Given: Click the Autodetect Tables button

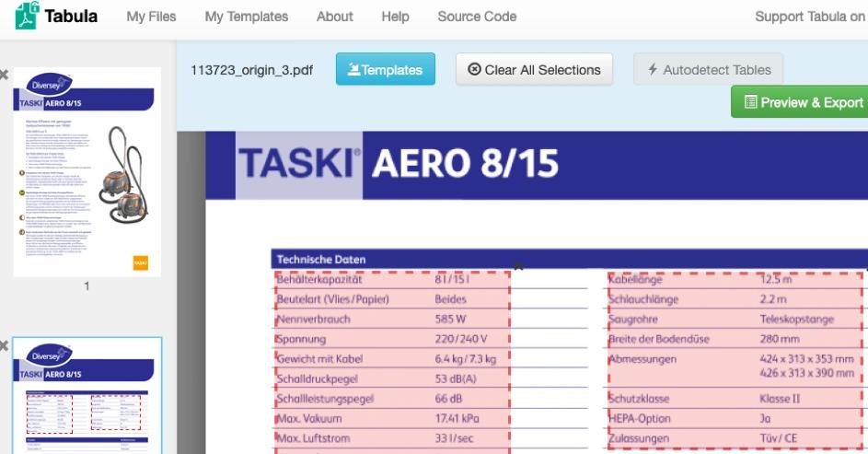Looking at the screenshot, I should [709, 69].
